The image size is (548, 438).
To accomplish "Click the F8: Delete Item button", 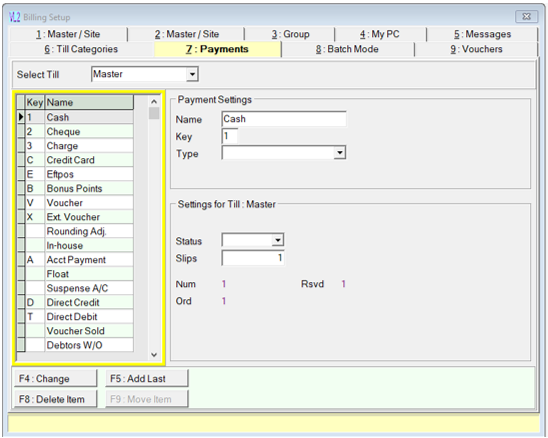I will pos(55,399).
